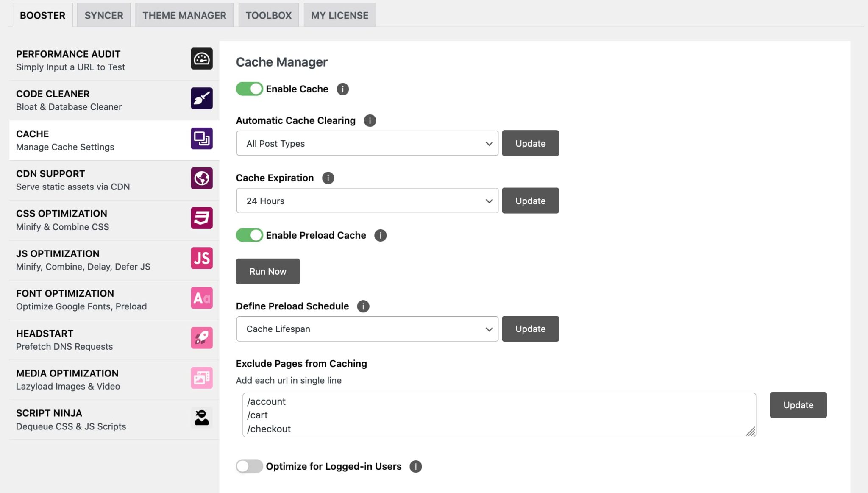Open CDN Support globe icon
The height and width of the screenshot is (493, 868).
click(202, 178)
